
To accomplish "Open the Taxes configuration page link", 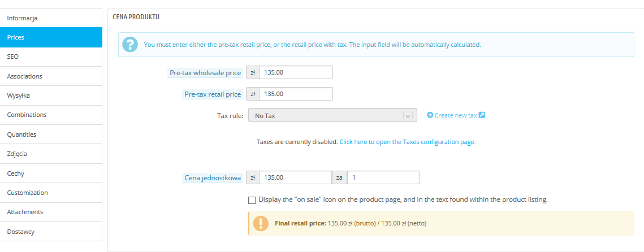I will [407, 142].
